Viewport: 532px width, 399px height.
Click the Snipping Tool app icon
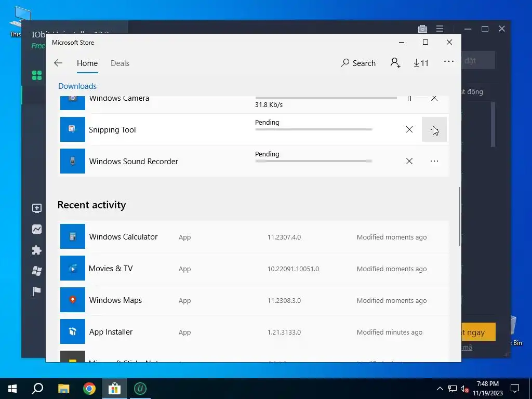[73, 129]
